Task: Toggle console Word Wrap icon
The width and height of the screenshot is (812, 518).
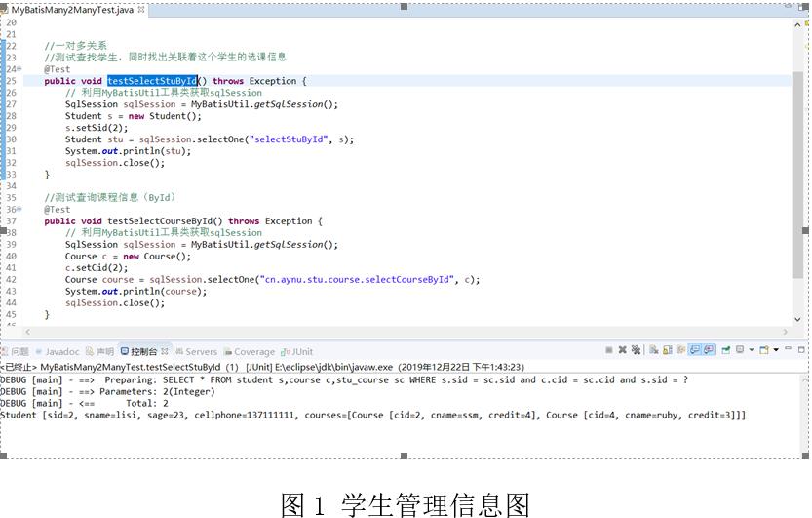Action: [x=681, y=350]
